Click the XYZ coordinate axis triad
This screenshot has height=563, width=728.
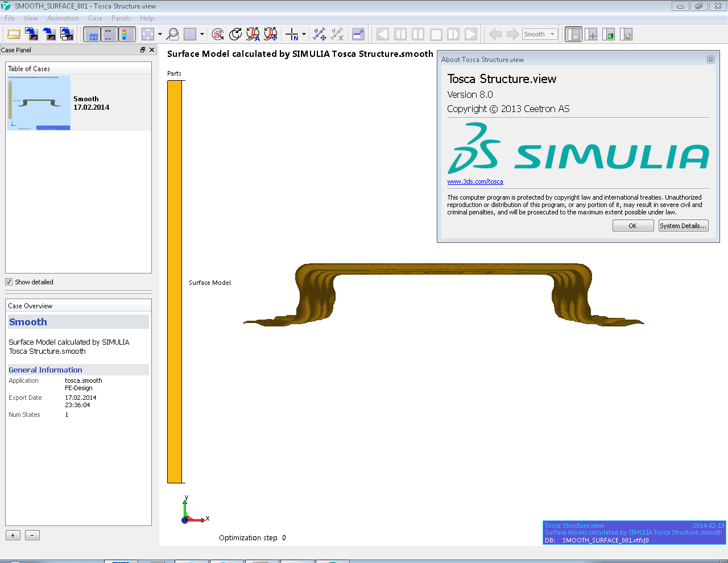(x=195, y=510)
